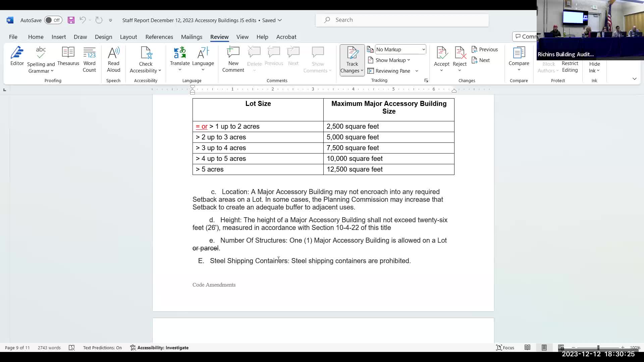This screenshot has height=362, width=644.
Task: Open the Thesaurus
Action: [68, 56]
